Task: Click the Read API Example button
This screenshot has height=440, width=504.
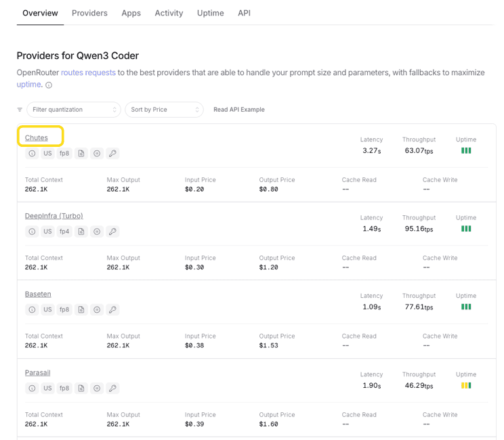Action: point(239,110)
